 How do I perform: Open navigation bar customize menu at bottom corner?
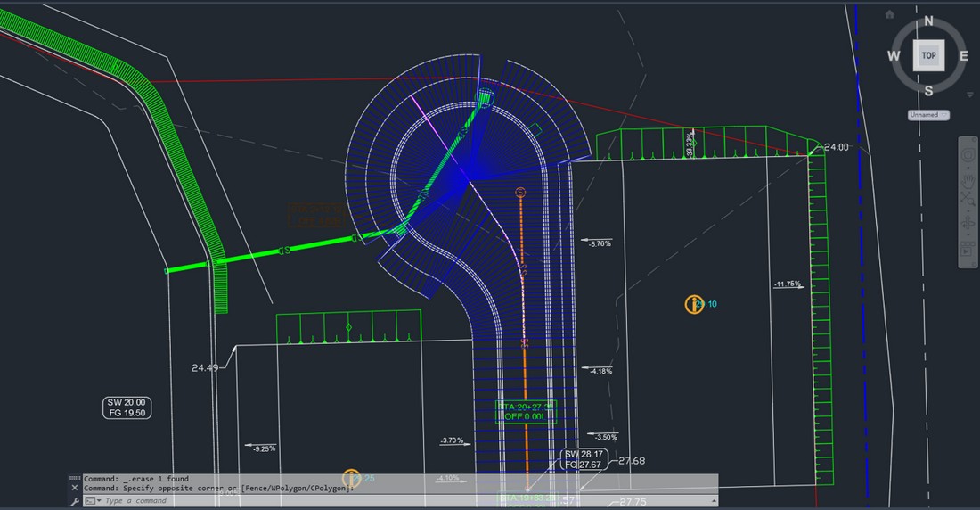[x=974, y=265]
